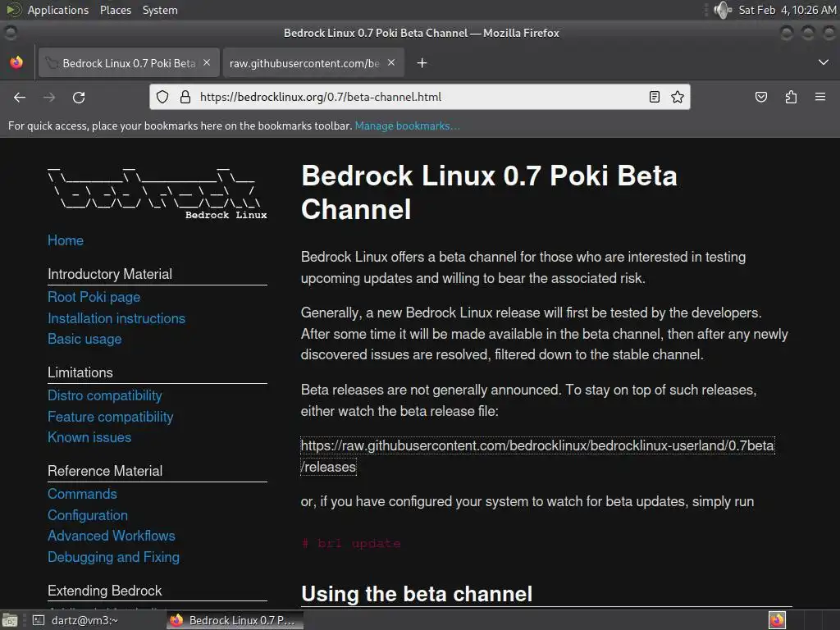Screen dimensions: 840x630
Task: Click the Bedrock Linux ASCII logo
Action: pos(157,193)
